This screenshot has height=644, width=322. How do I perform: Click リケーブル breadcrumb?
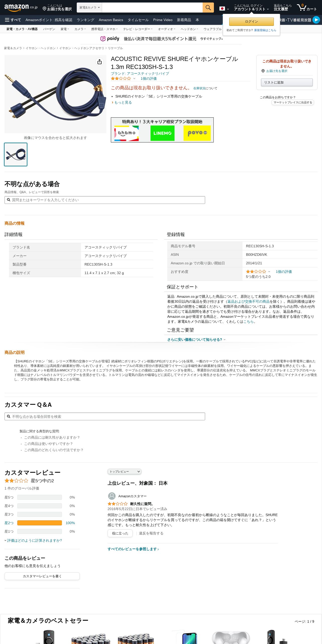point(115,48)
